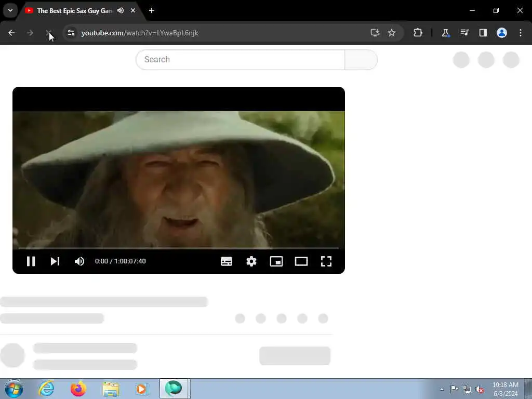532x399 pixels.
Task: Click the active browser button on taskbar
Action: point(174,389)
